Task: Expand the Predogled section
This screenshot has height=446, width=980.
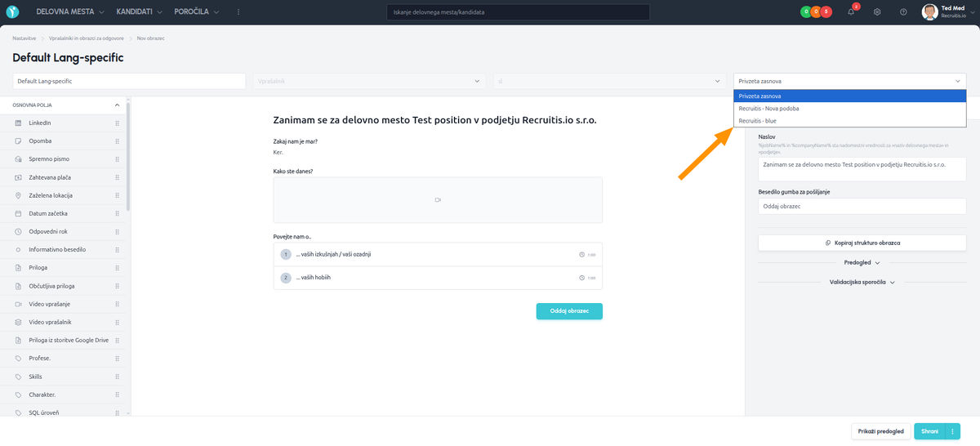Action: (x=862, y=263)
